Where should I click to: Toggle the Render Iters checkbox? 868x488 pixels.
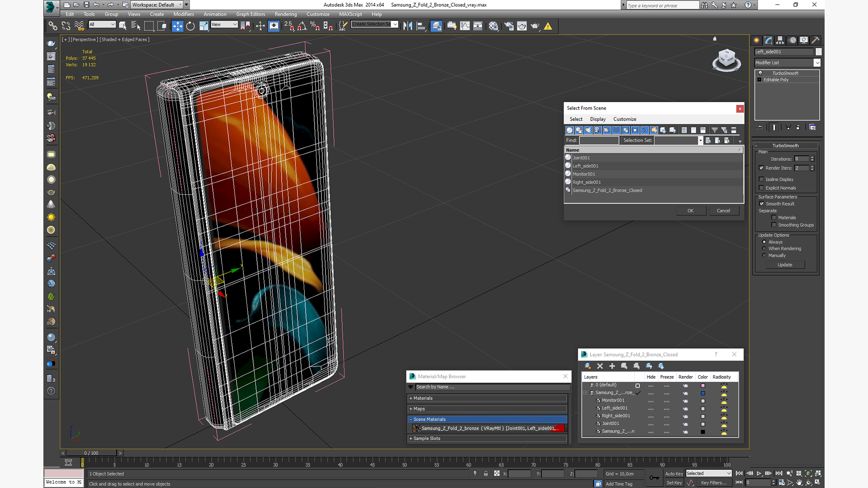761,168
